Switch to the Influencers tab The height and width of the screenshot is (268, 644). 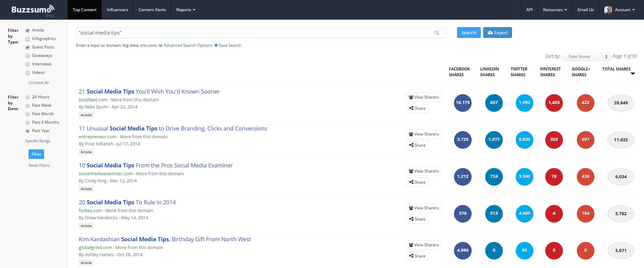pos(117,10)
